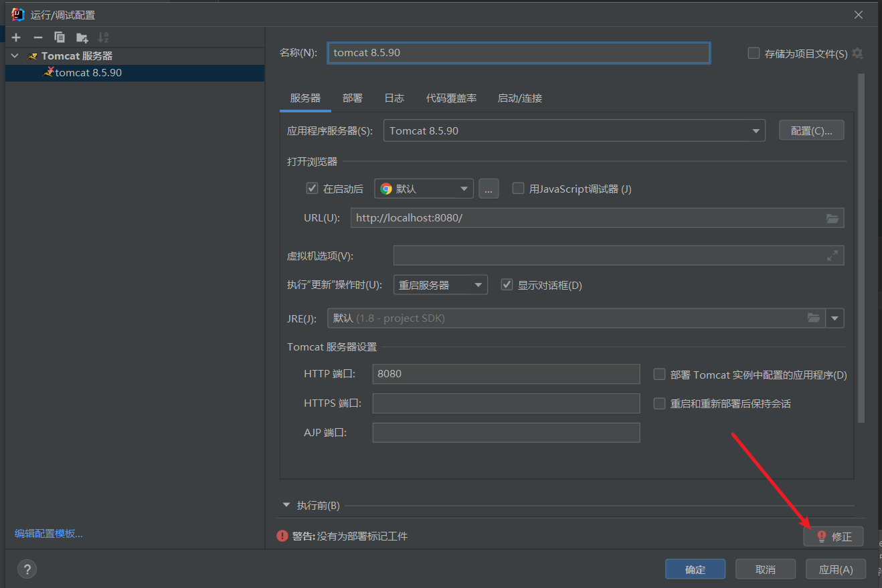Open the 编辑配置模板 link
Viewport: 882px width, 588px height.
click(x=48, y=534)
